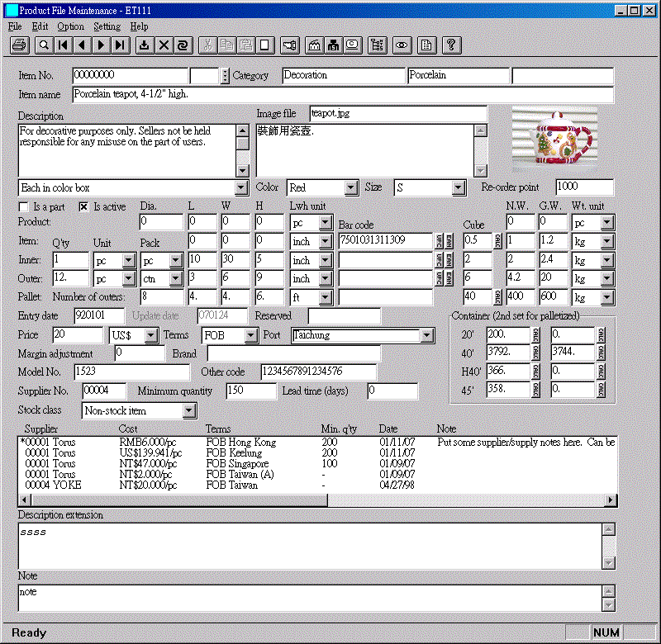Click the Brand input field

[294, 353]
